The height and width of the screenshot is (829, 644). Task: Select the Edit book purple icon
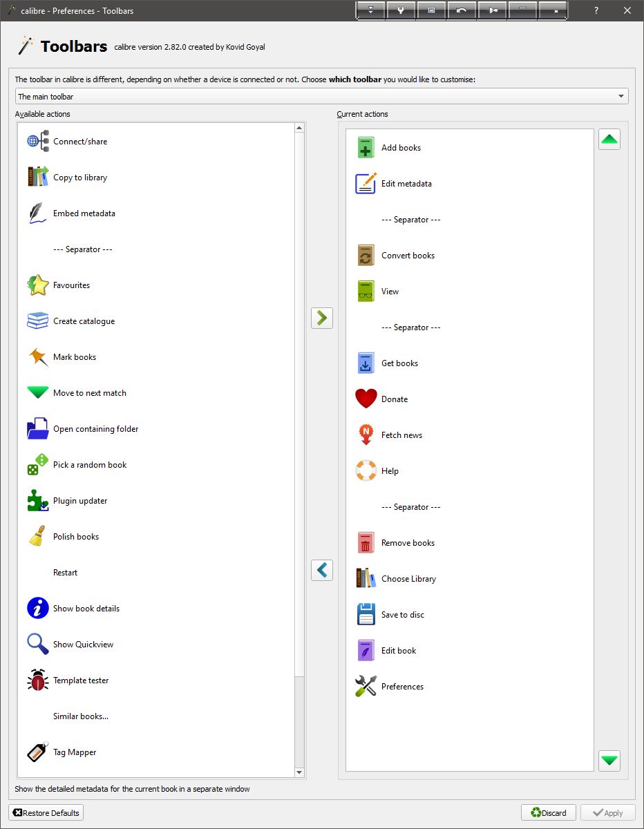(x=366, y=651)
